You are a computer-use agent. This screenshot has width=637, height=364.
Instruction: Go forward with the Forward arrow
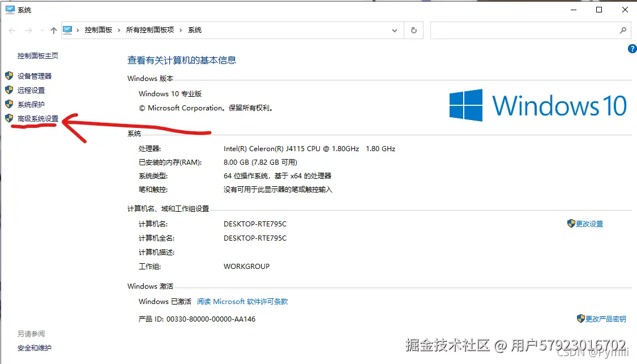click(x=28, y=30)
